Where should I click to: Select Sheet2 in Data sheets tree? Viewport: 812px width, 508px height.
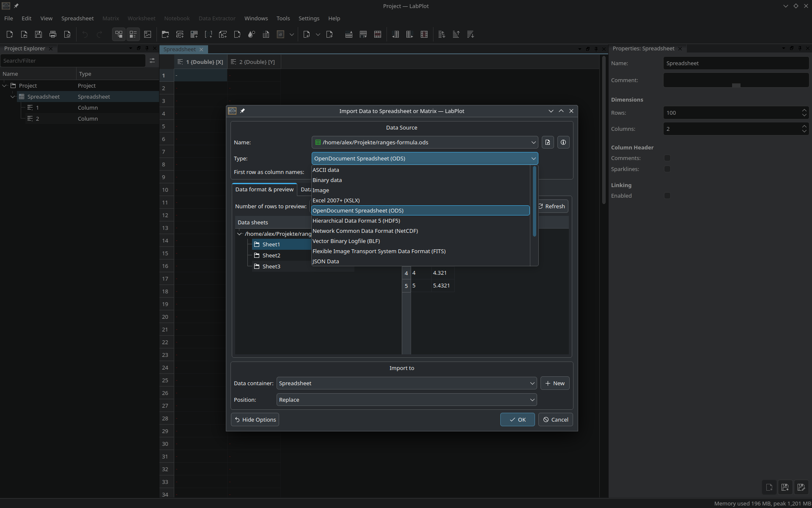point(271,255)
